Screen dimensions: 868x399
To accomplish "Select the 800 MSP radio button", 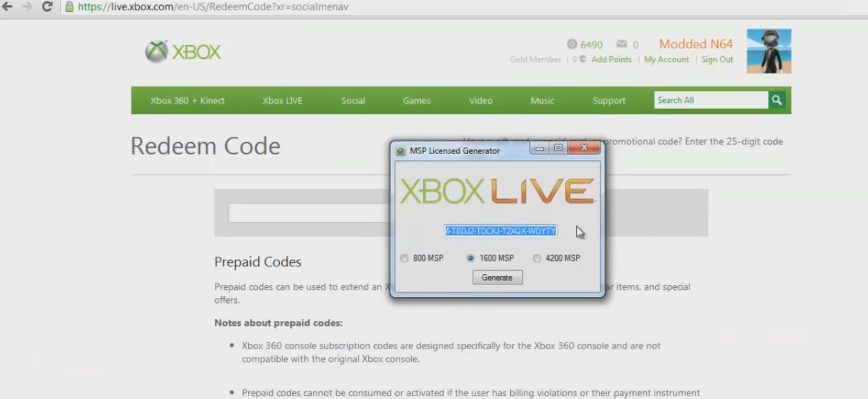I will pos(404,258).
